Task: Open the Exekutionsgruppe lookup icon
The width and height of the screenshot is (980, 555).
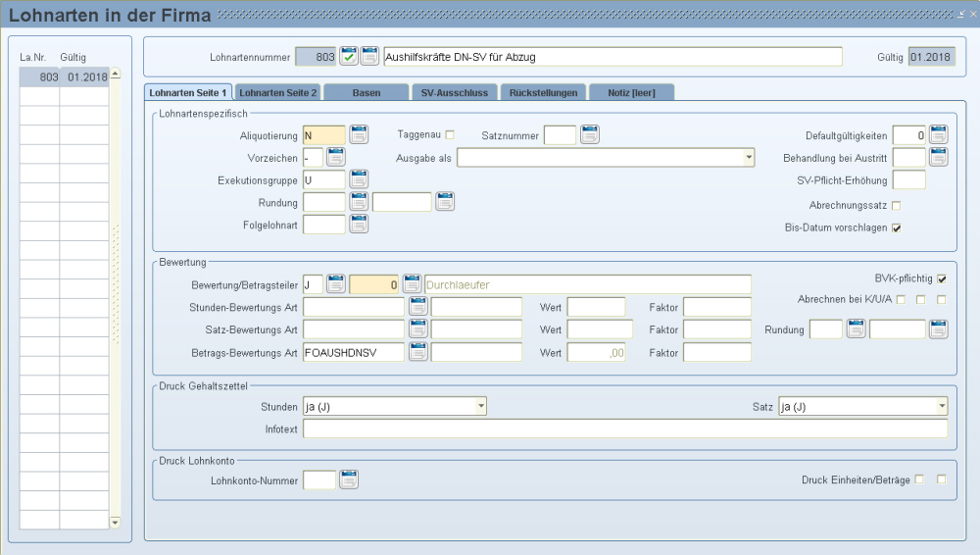Action: tap(359, 179)
